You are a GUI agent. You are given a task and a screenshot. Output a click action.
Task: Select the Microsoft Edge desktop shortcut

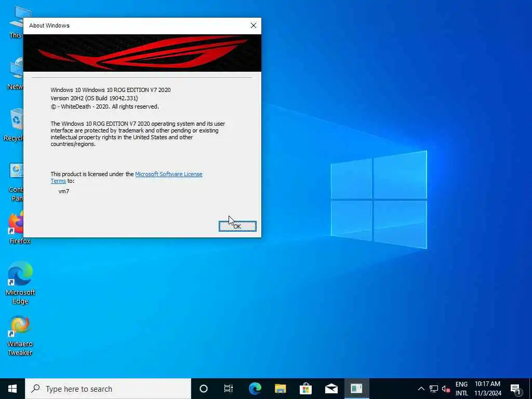[20, 283]
